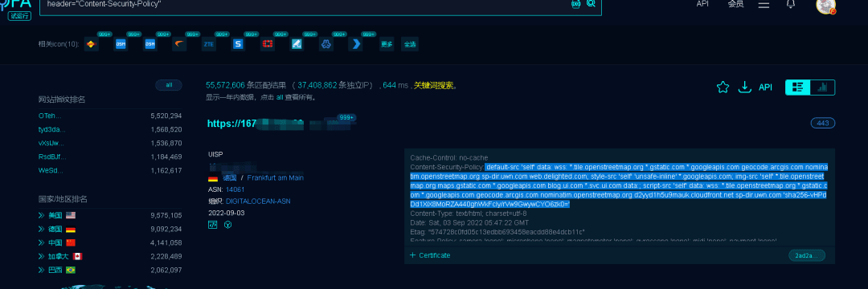Switch to chart statistics view

pyautogui.click(x=822, y=88)
